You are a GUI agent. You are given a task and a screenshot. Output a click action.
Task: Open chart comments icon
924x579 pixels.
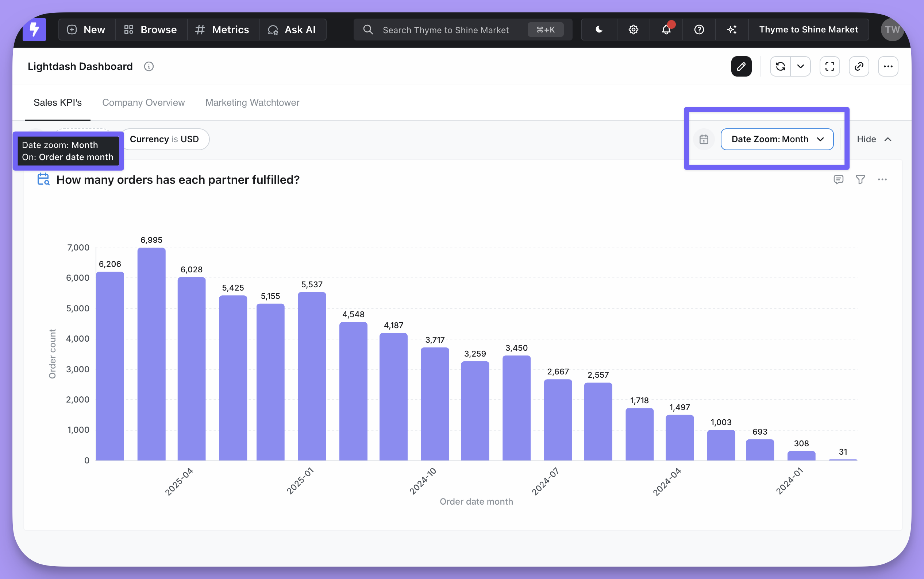(838, 180)
